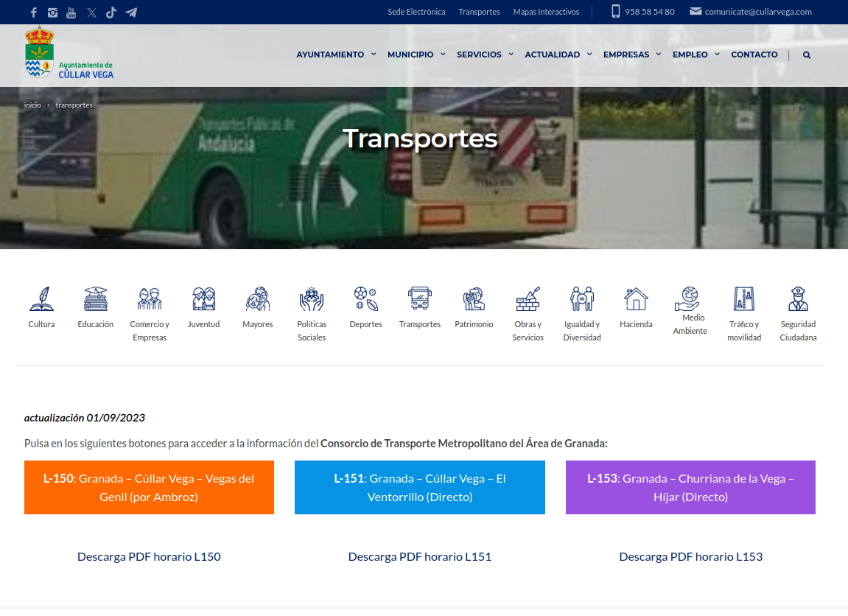Screen dimensions: 848x616
Task: Select the Seguridad Ciudadana officer icon
Action: tap(798, 300)
